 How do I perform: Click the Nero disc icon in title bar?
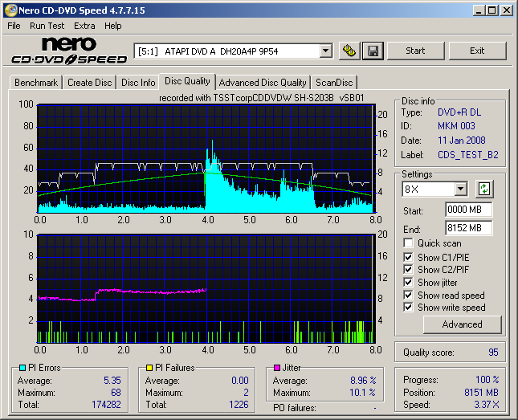11,10
